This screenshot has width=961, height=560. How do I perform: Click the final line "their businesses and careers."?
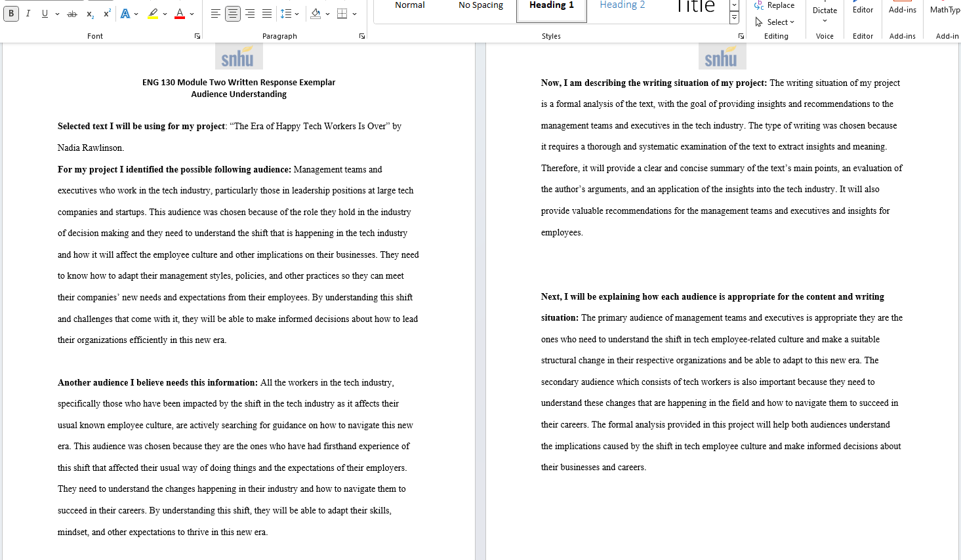coord(594,468)
